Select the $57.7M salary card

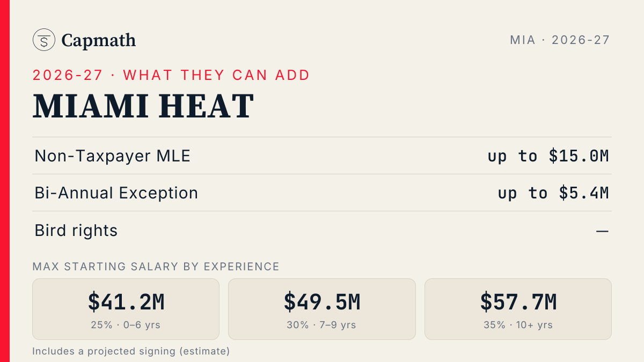coord(518,309)
